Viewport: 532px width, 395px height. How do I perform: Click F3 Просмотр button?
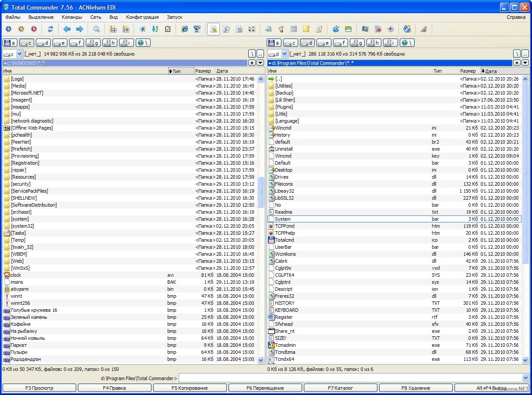(39, 388)
